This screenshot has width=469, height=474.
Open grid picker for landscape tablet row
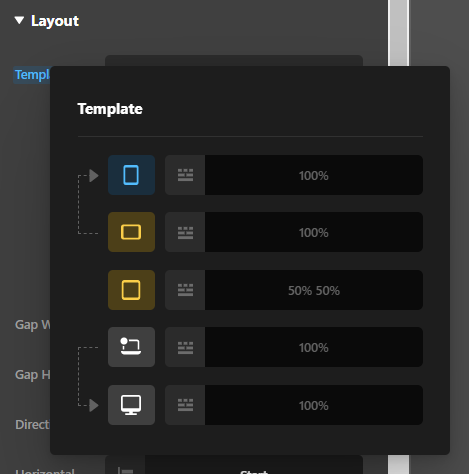(185, 232)
